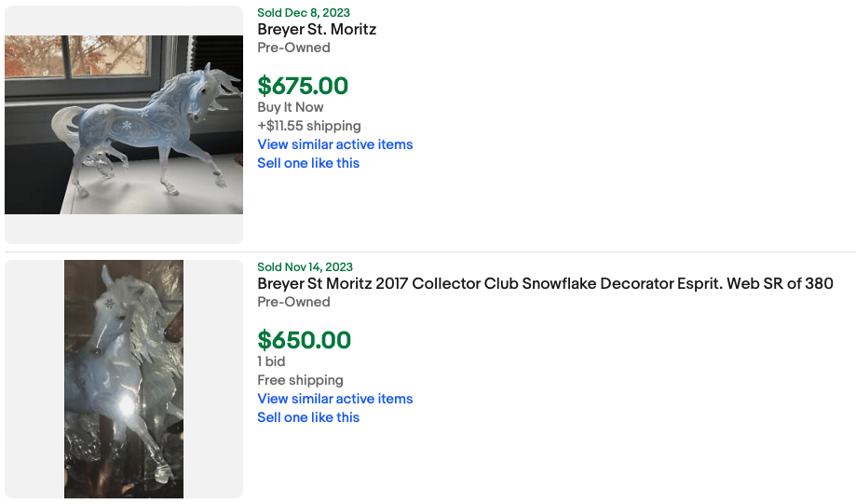View similar active items for the $675.00 listing
This screenshot has height=504, width=856.
coord(334,144)
